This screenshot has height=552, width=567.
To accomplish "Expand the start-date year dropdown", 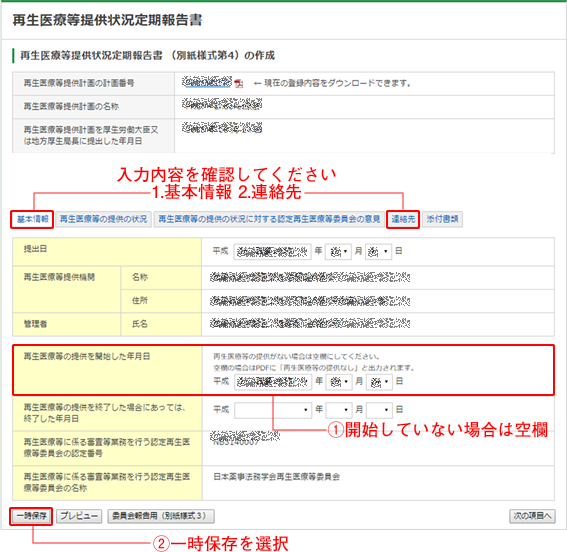I will point(273,382).
